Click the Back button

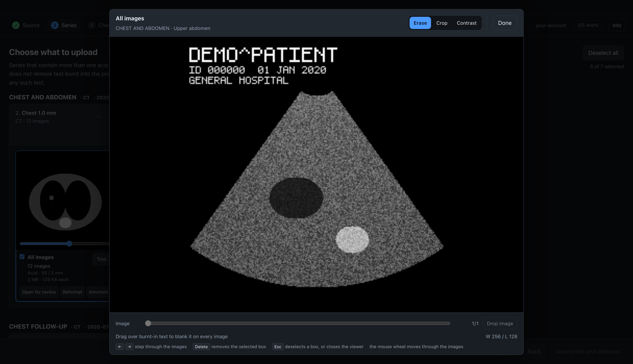click(x=534, y=352)
